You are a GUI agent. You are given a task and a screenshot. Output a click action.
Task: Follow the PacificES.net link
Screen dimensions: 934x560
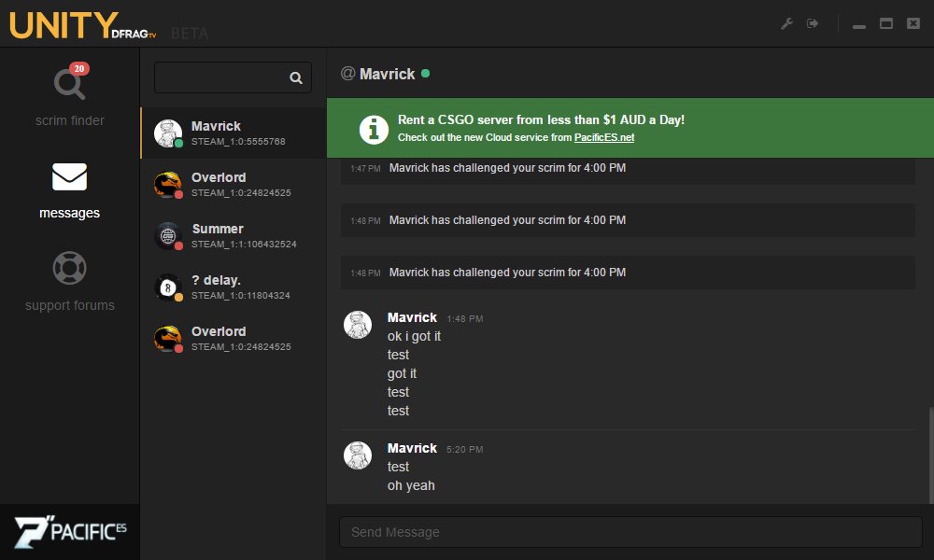[604, 137]
